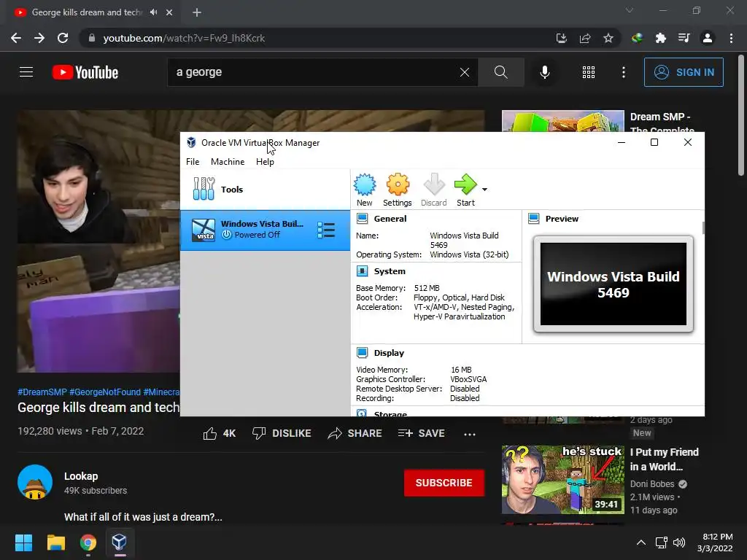
Task: Open a new Chrome tab
Action: (x=197, y=12)
